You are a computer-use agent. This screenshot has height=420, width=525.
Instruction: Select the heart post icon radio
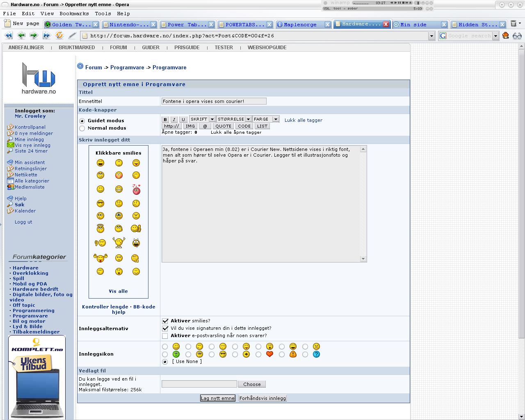[258, 354]
